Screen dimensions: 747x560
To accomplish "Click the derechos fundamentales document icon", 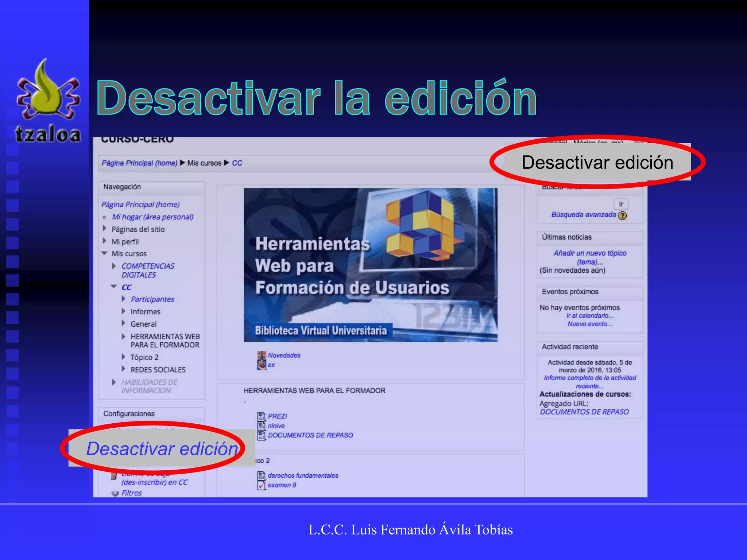I will point(262,475).
